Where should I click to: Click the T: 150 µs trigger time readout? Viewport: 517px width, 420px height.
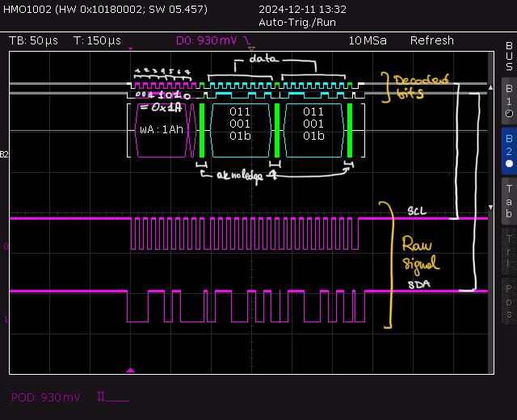coord(96,40)
